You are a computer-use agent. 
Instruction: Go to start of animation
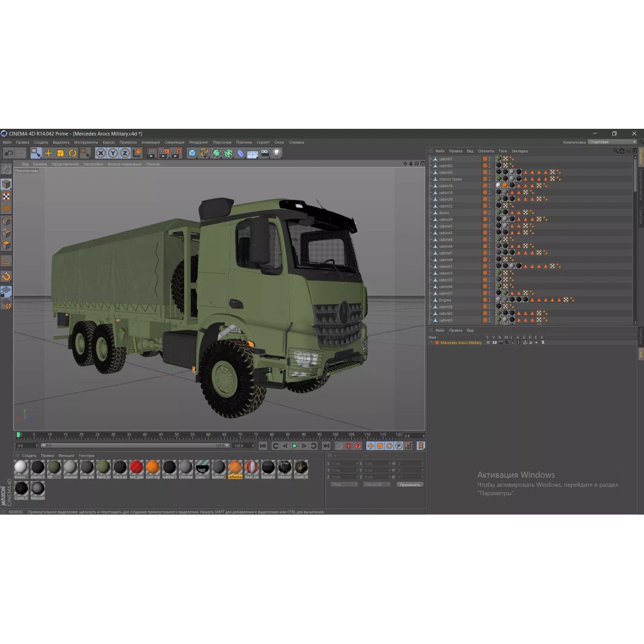(x=263, y=446)
